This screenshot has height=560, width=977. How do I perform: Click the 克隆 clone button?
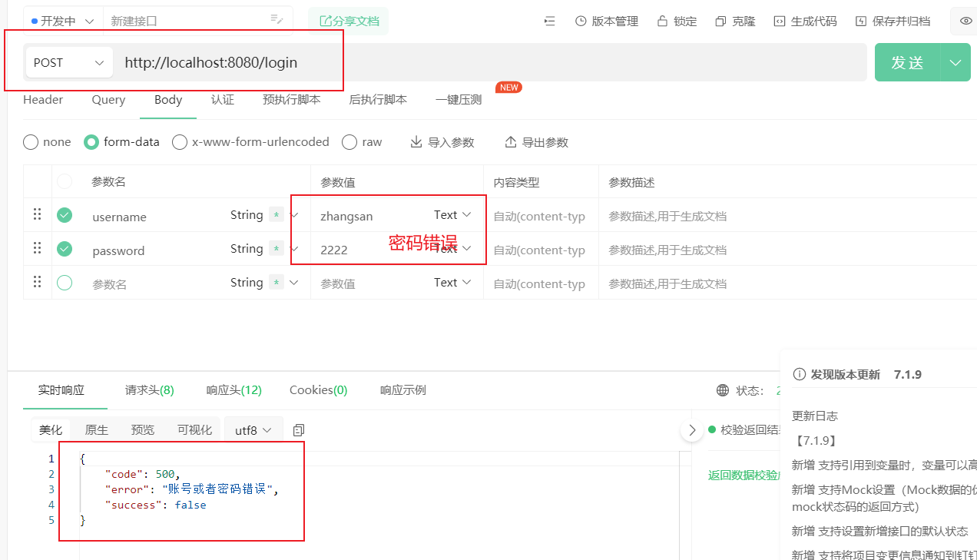point(735,22)
